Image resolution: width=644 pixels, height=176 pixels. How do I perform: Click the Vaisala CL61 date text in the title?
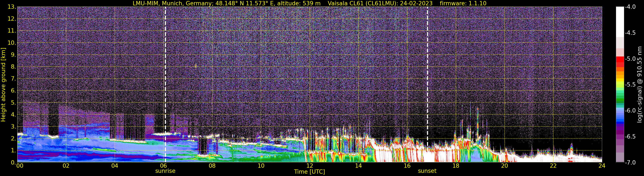tap(380, 3)
